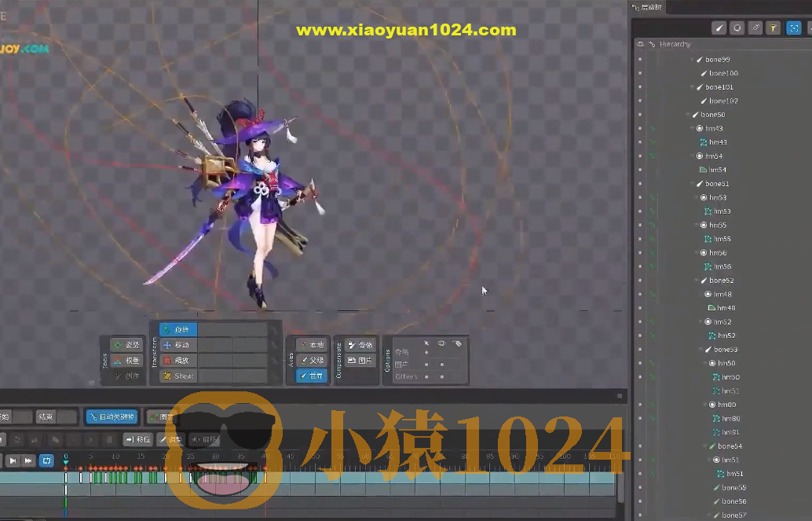Activate the Pose (姿势) tool
812x521 pixels.
coord(128,344)
